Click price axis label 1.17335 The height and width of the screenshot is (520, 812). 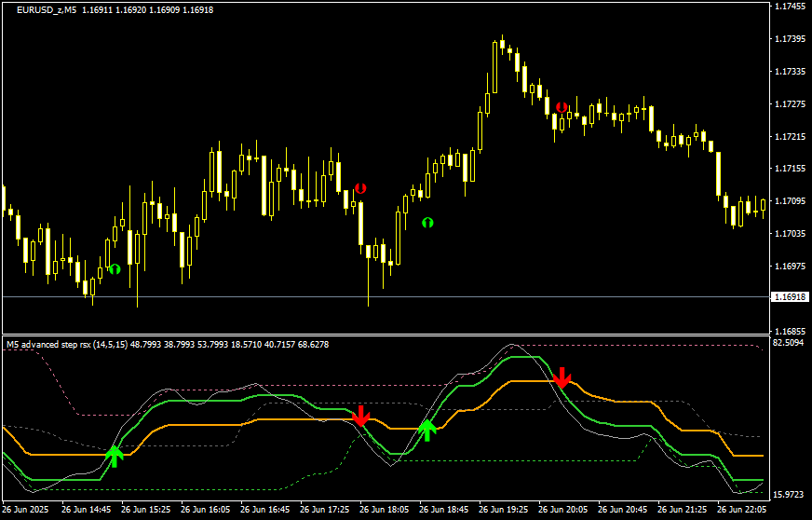click(x=790, y=72)
